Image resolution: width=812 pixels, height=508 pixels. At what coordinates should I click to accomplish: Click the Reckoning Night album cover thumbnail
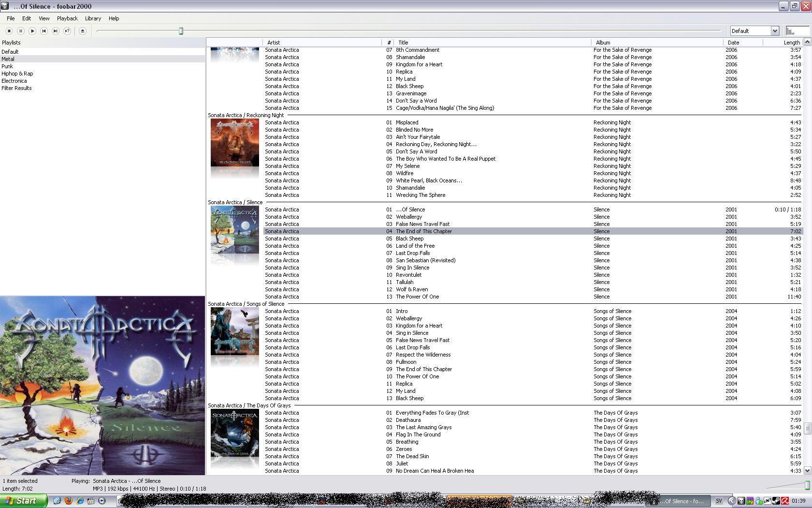(234, 143)
